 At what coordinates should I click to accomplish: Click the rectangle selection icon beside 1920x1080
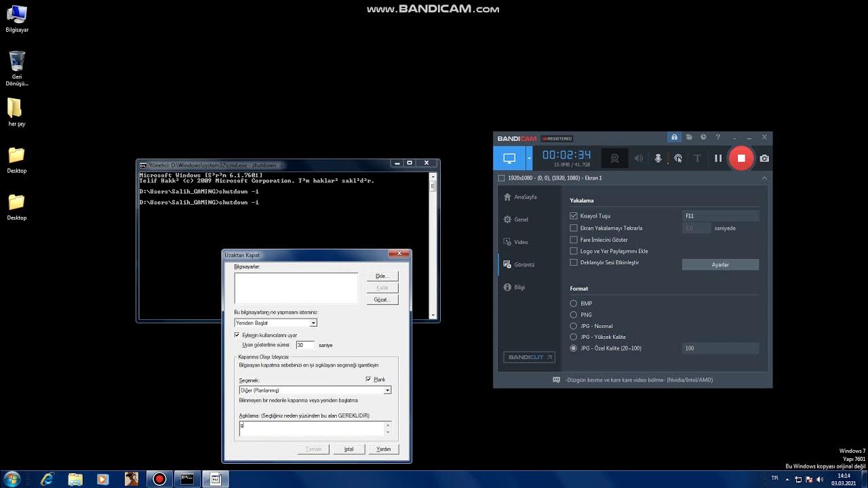501,178
